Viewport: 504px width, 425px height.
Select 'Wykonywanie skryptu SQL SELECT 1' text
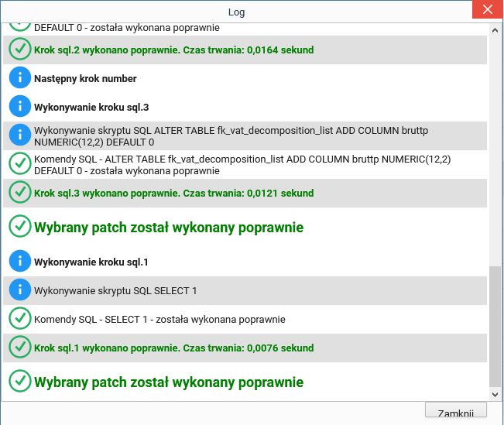115,291
